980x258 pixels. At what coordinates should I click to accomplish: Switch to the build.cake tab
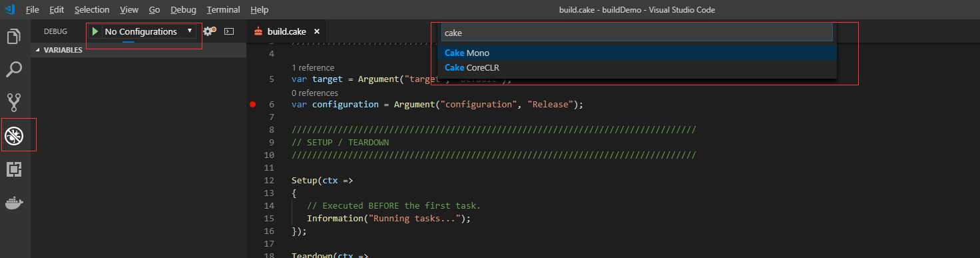(x=287, y=31)
